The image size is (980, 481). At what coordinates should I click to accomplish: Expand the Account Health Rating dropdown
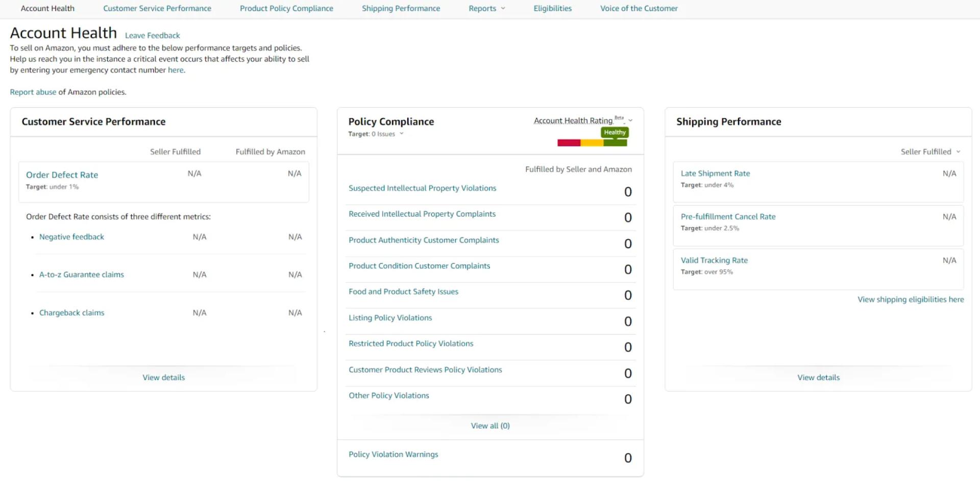click(582, 120)
